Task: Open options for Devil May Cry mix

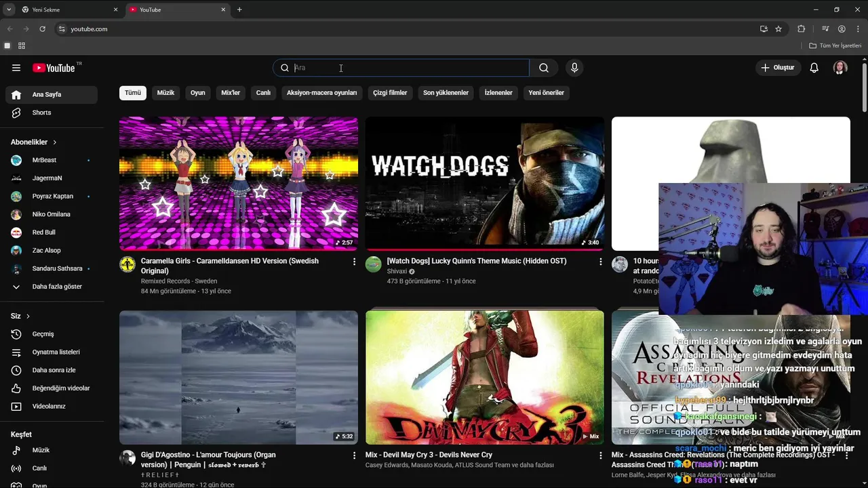Action: (600, 455)
